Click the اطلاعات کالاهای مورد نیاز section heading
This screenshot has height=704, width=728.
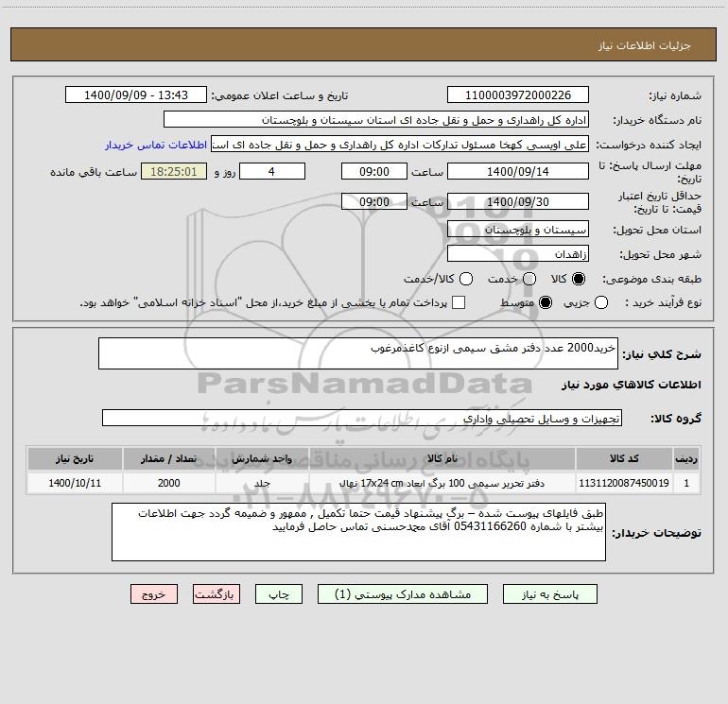(632, 385)
